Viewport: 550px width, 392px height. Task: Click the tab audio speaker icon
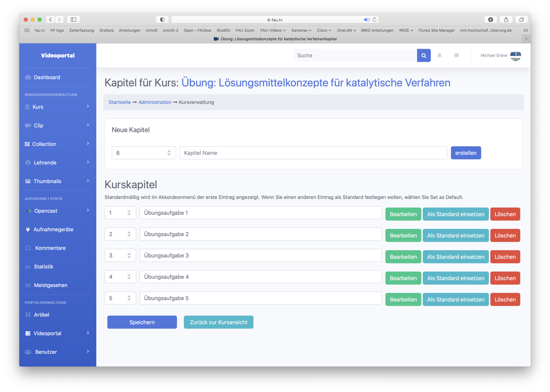click(x=367, y=20)
